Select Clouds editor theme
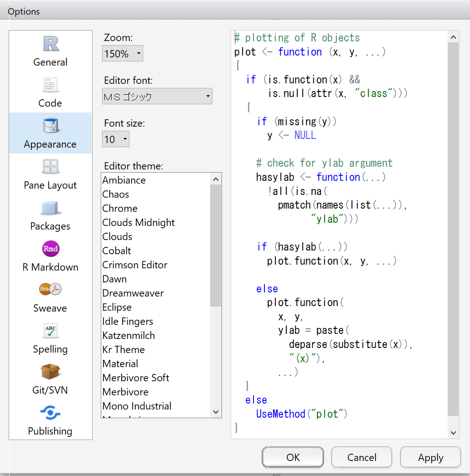 click(x=155, y=236)
